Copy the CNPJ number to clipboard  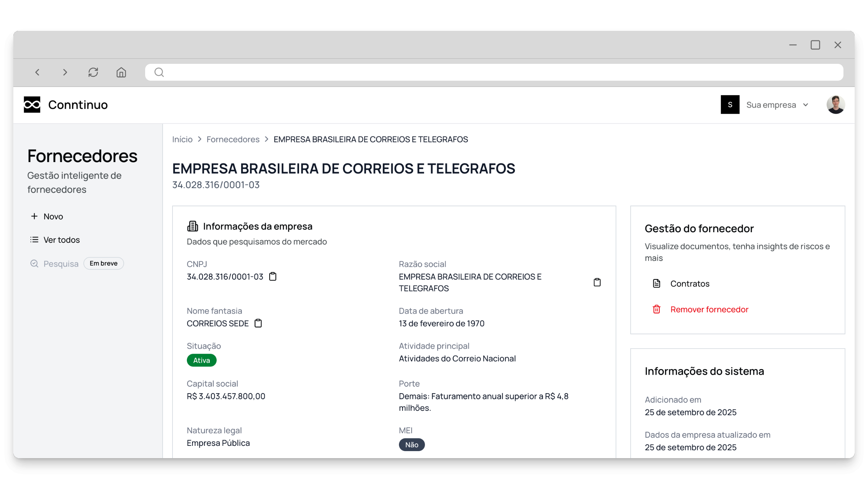tap(273, 276)
